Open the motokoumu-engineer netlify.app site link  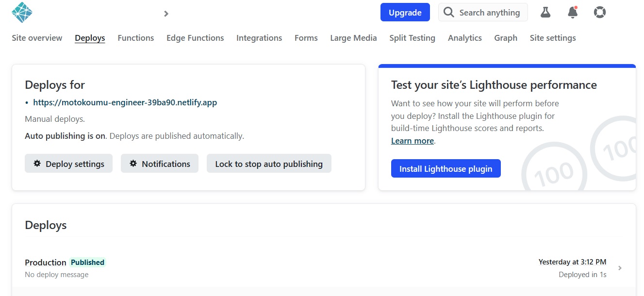125,102
